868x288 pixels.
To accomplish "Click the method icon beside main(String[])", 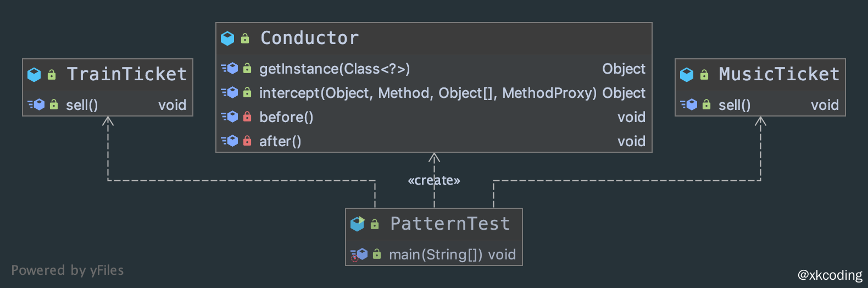I will (x=359, y=254).
